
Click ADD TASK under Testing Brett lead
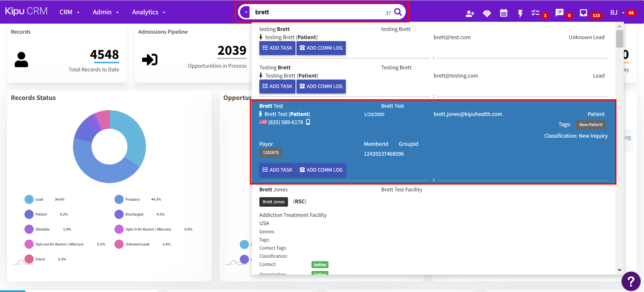point(277,86)
